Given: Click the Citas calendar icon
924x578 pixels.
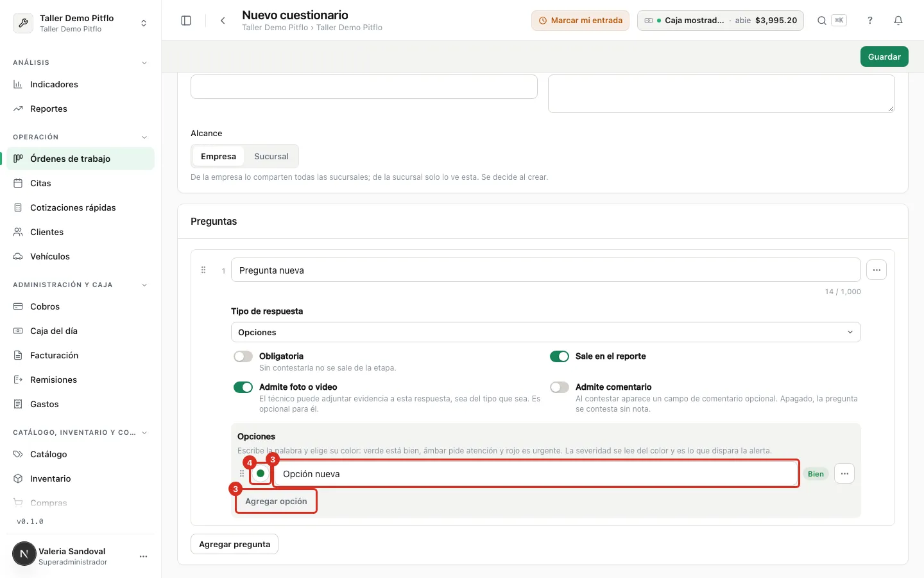Looking at the screenshot, I should [x=18, y=183].
